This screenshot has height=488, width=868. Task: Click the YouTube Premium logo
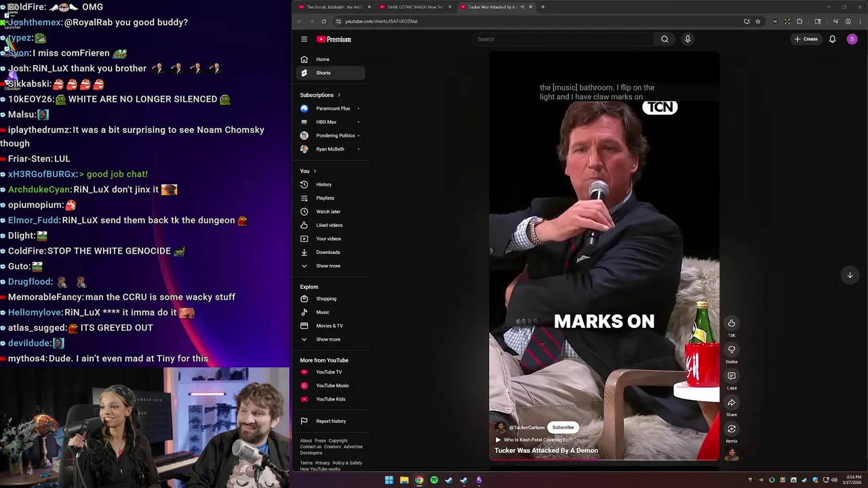[x=334, y=39]
